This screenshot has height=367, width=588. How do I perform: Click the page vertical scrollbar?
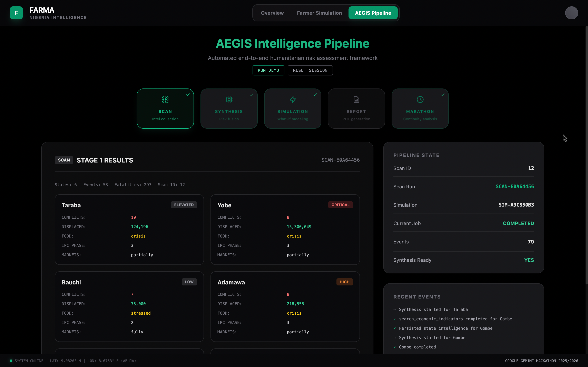[586, 155]
